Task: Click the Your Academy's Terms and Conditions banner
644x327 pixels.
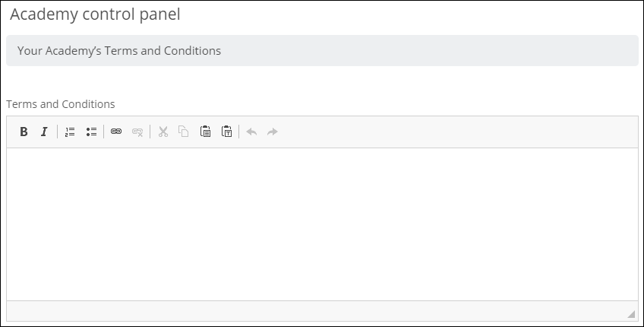Action: [322, 51]
